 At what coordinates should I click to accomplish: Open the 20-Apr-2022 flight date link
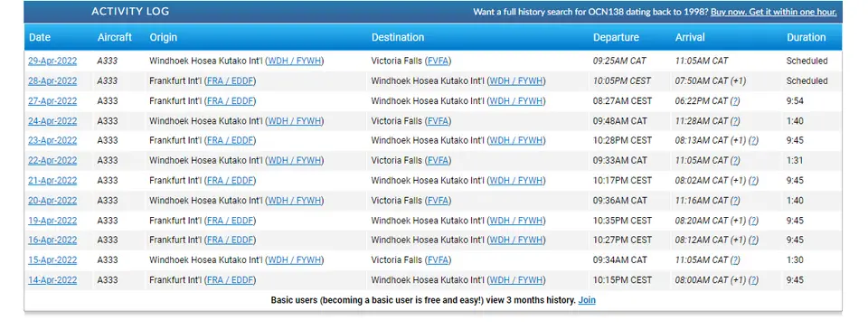tap(52, 201)
